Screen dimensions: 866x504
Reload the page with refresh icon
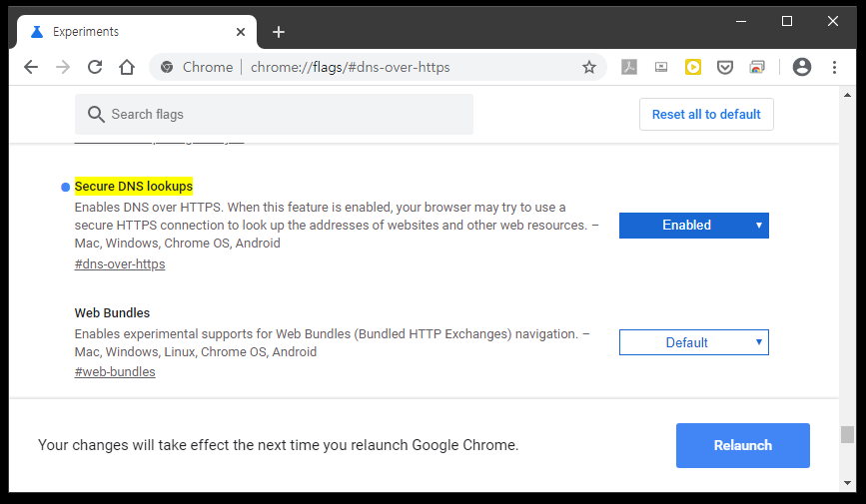95,67
